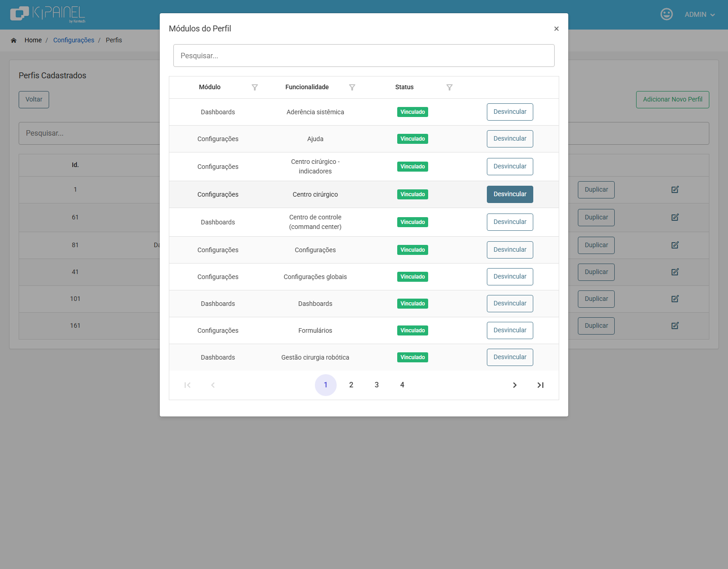Desvincular Centro cirúrgico - indicadores

coord(510,167)
